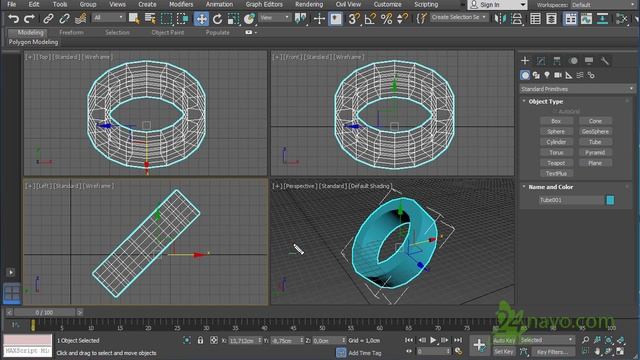Viewport: 640px width, 360px height.
Task: Select the Lights category icon
Action: point(547,75)
